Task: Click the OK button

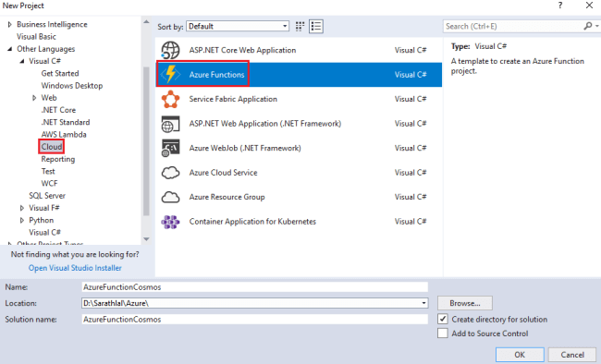Action: tap(520, 355)
